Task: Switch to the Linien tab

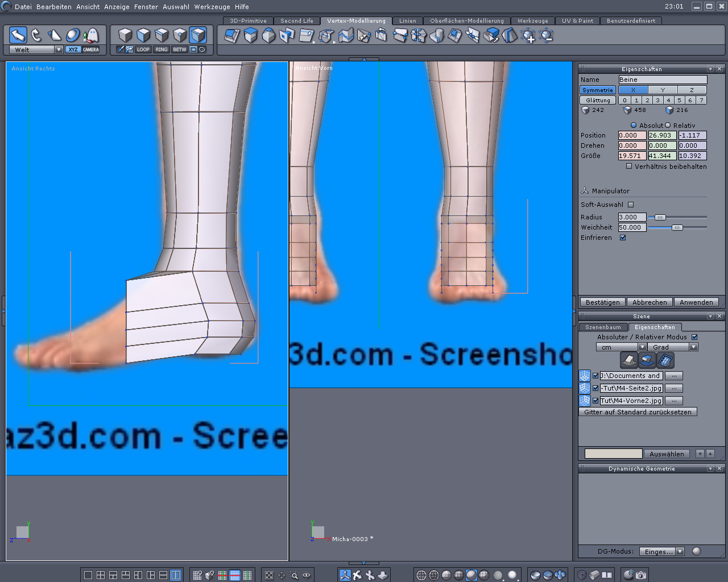Action: click(x=408, y=20)
